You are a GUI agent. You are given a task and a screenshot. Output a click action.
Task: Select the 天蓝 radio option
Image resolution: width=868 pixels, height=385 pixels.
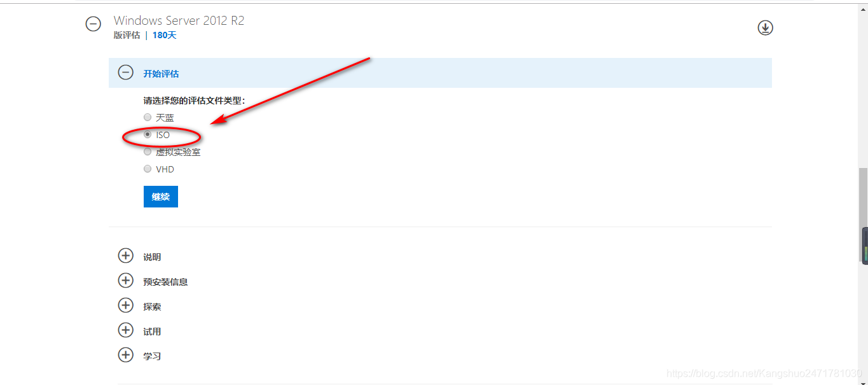tap(148, 117)
